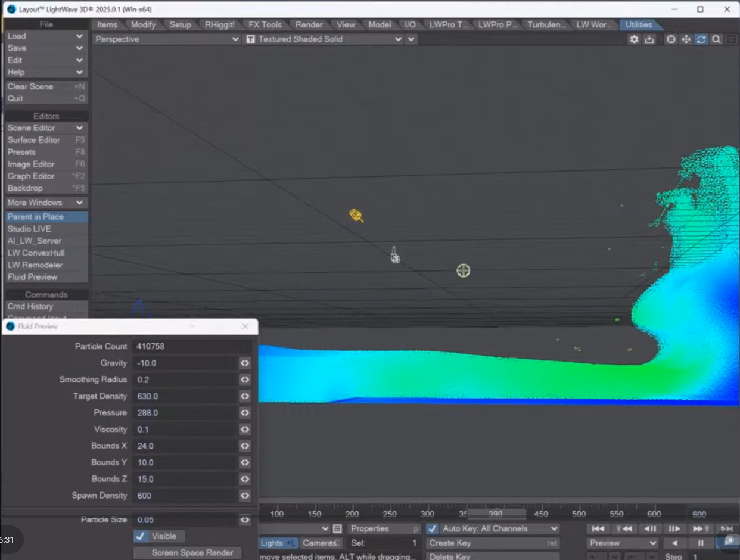Open the FX Tools menu
The width and height of the screenshot is (740, 560).
pyautogui.click(x=265, y=24)
